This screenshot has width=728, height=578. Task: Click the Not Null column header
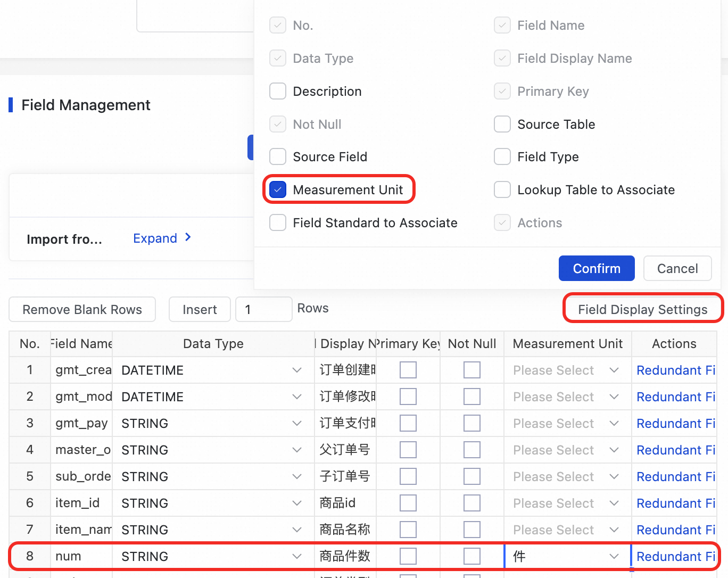[x=472, y=344]
